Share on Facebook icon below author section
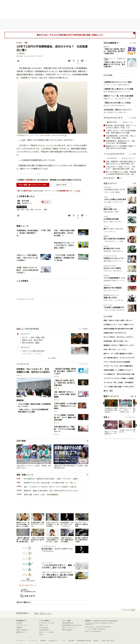 tap(73, 215)
